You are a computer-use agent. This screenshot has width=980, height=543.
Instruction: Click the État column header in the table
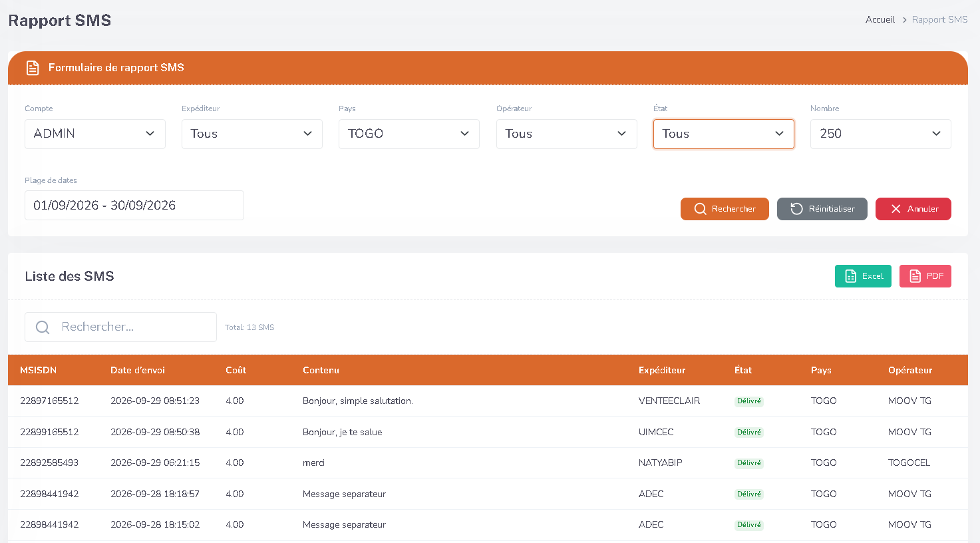(743, 371)
